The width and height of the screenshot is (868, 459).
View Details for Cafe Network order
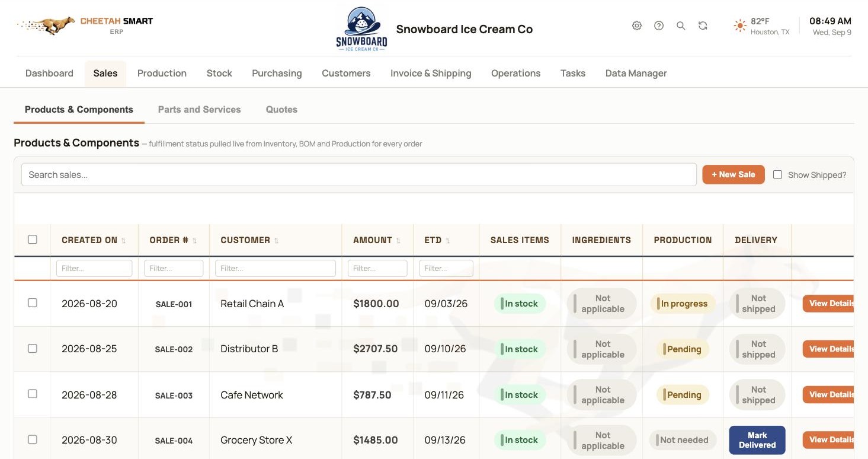click(x=828, y=394)
